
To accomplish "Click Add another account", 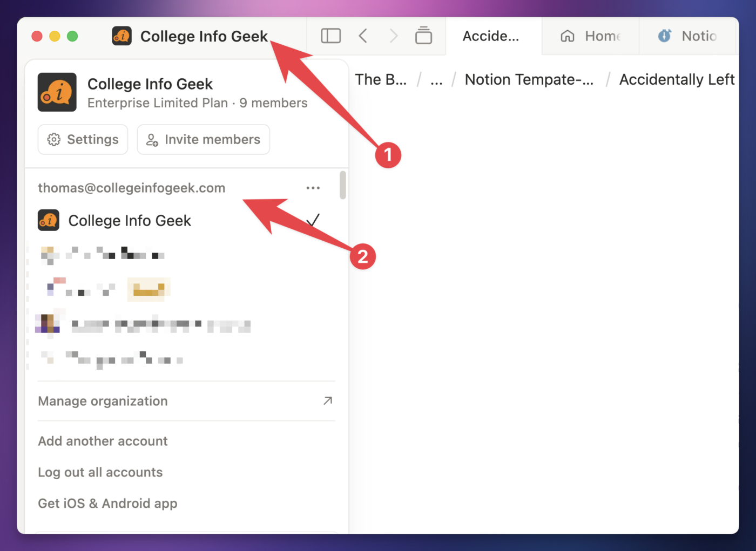I will (x=103, y=441).
